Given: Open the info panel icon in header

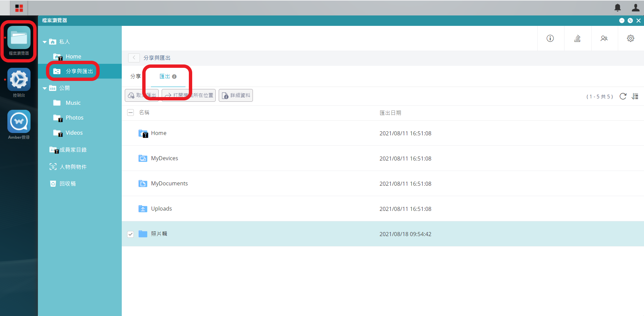Looking at the screenshot, I should pos(550,38).
